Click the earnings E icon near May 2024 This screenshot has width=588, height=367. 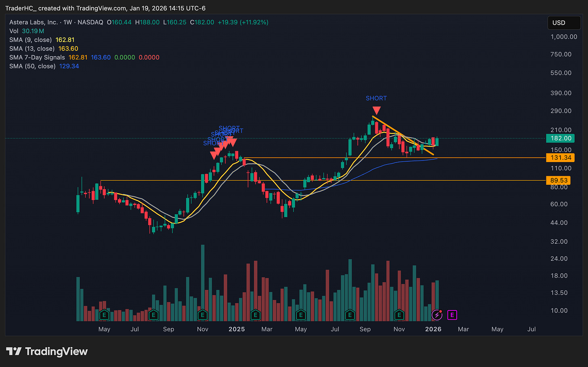(x=104, y=315)
